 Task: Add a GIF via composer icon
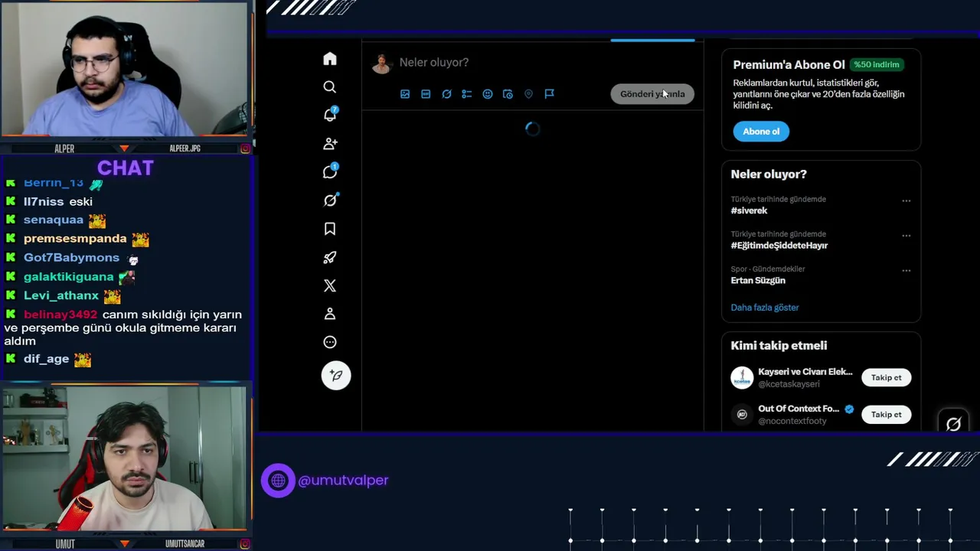pyautogui.click(x=426, y=94)
